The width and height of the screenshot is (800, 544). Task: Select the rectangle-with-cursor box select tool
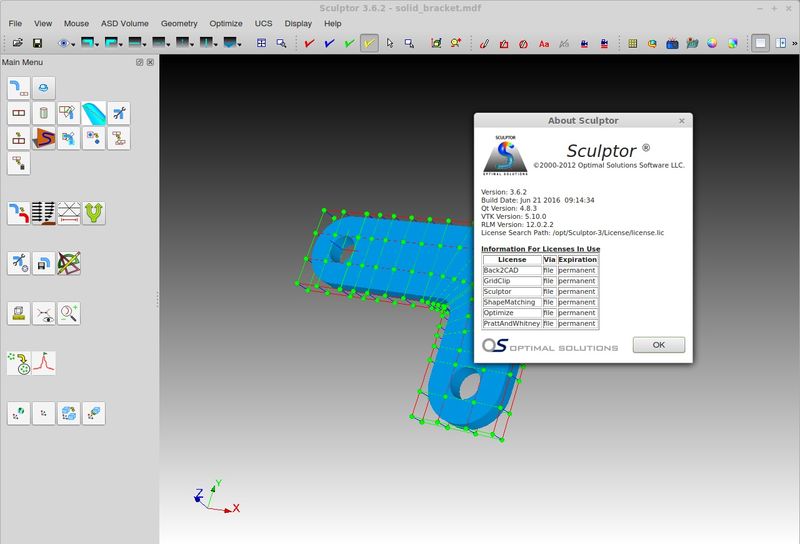(x=409, y=43)
